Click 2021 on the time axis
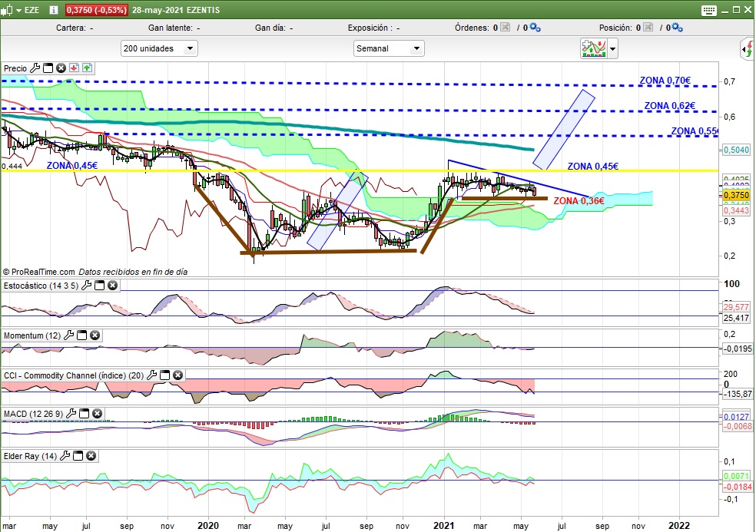 pos(443,525)
